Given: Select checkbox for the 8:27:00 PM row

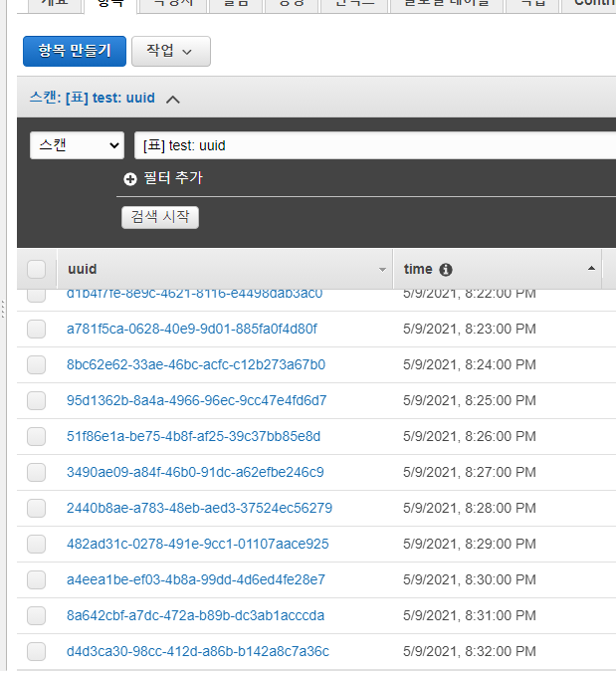Looking at the screenshot, I should [x=37, y=473].
